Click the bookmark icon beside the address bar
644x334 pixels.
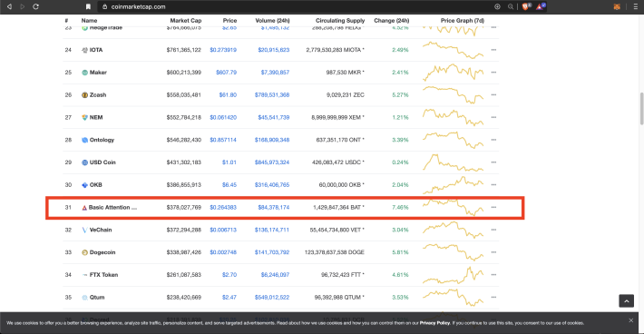[88, 6]
